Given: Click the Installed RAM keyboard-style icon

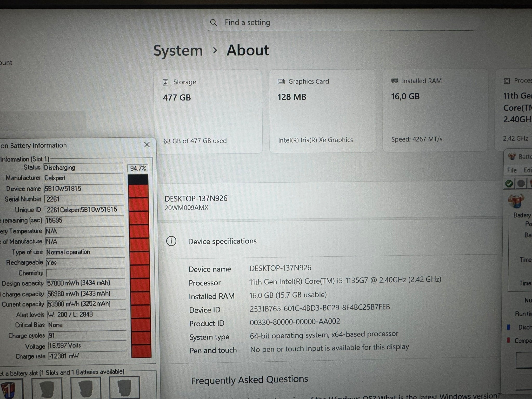Looking at the screenshot, I should pos(394,81).
